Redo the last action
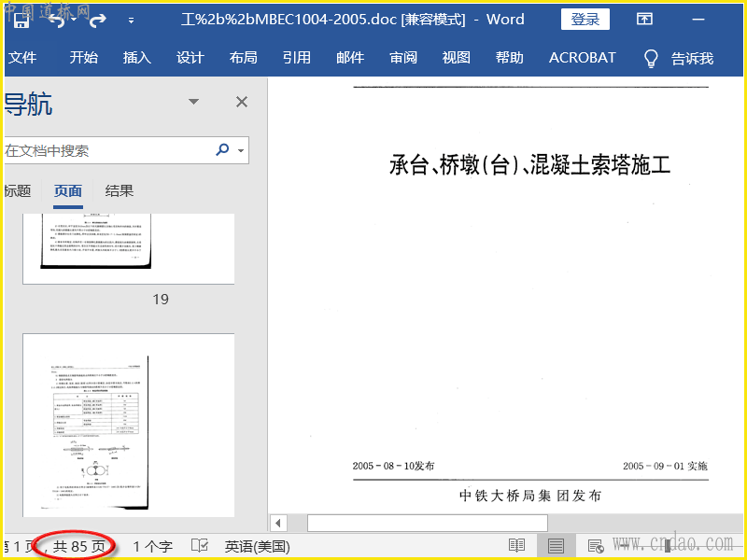Image resolution: width=747 pixels, height=560 pixels. (x=97, y=20)
